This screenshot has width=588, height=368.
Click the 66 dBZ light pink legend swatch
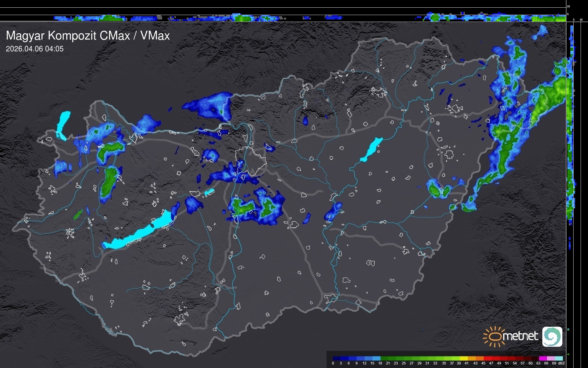pos(551,358)
